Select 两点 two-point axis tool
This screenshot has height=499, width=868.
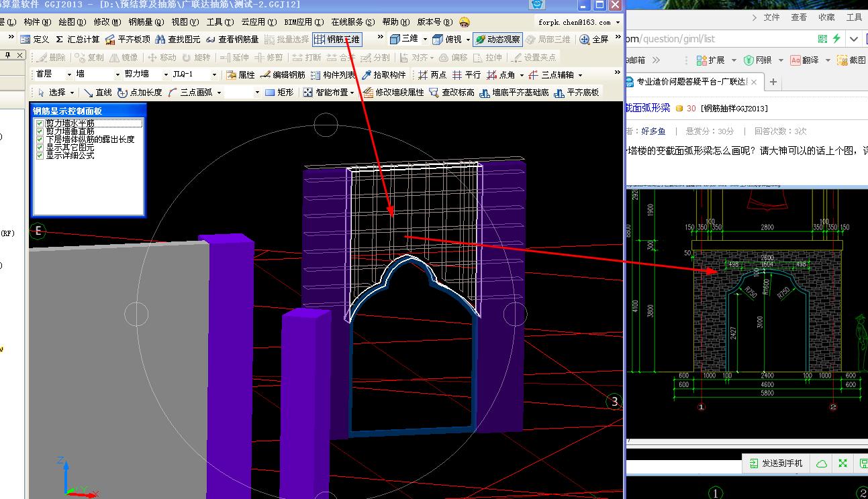point(432,74)
